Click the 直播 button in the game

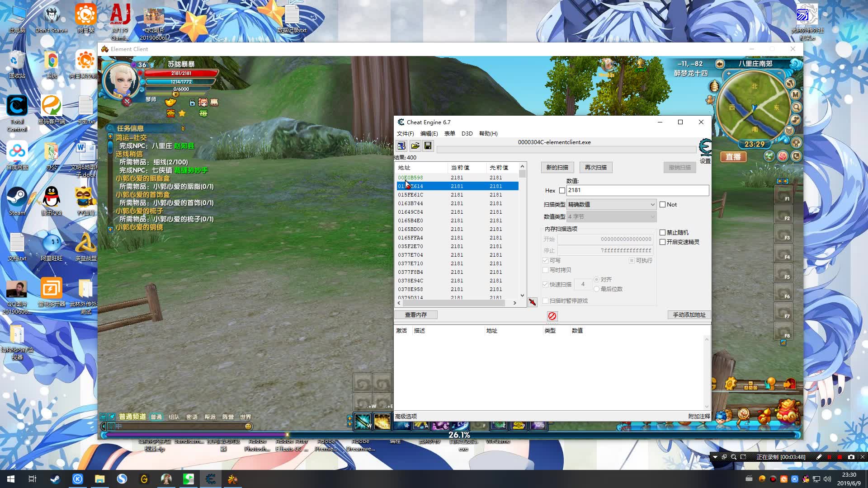click(x=733, y=157)
